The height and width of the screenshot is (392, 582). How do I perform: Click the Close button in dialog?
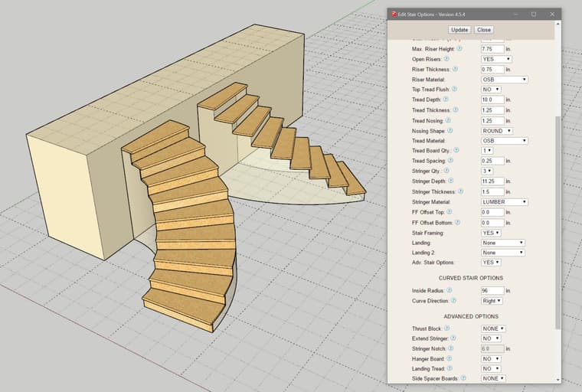pos(484,30)
